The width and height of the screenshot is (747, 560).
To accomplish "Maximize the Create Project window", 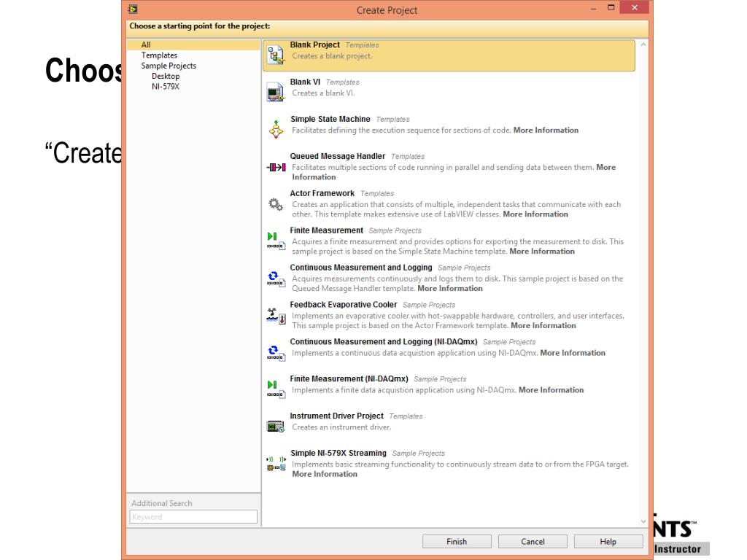I will (611, 7).
